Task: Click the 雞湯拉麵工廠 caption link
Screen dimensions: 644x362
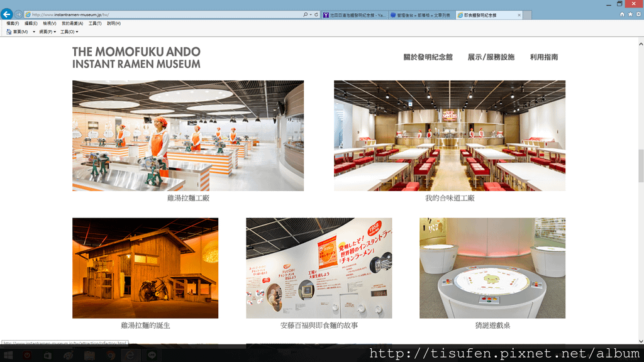Action: pyautogui.click(x=188, y=198)
